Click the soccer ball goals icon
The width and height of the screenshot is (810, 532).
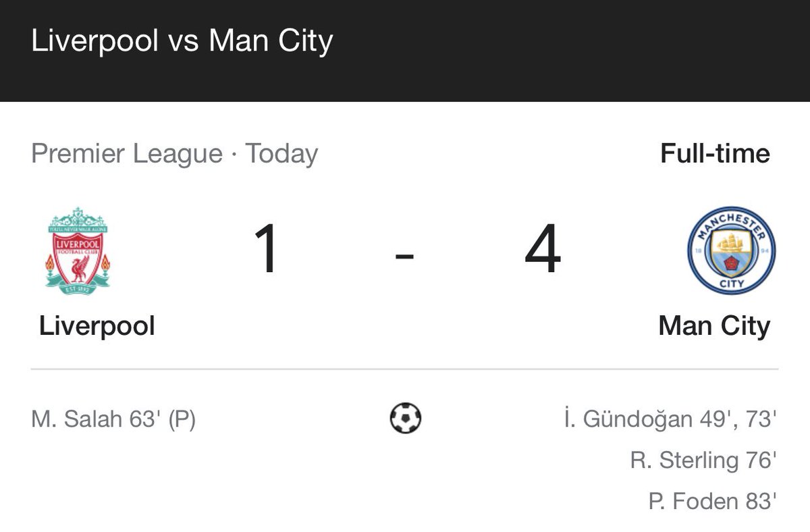406,419
